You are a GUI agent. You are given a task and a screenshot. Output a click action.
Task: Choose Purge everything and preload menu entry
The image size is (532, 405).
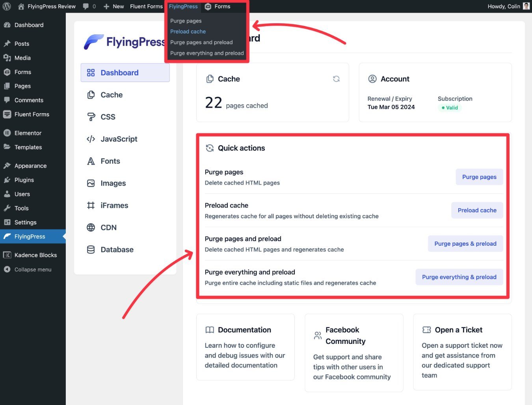point(207,53)
